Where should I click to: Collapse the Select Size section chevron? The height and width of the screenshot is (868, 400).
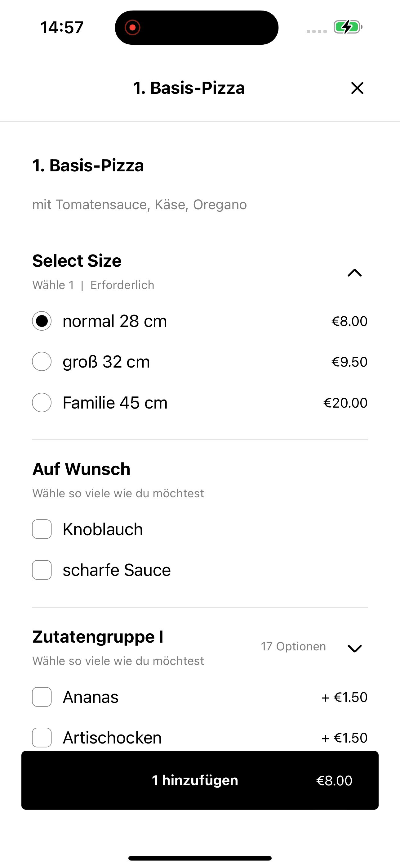354,273
